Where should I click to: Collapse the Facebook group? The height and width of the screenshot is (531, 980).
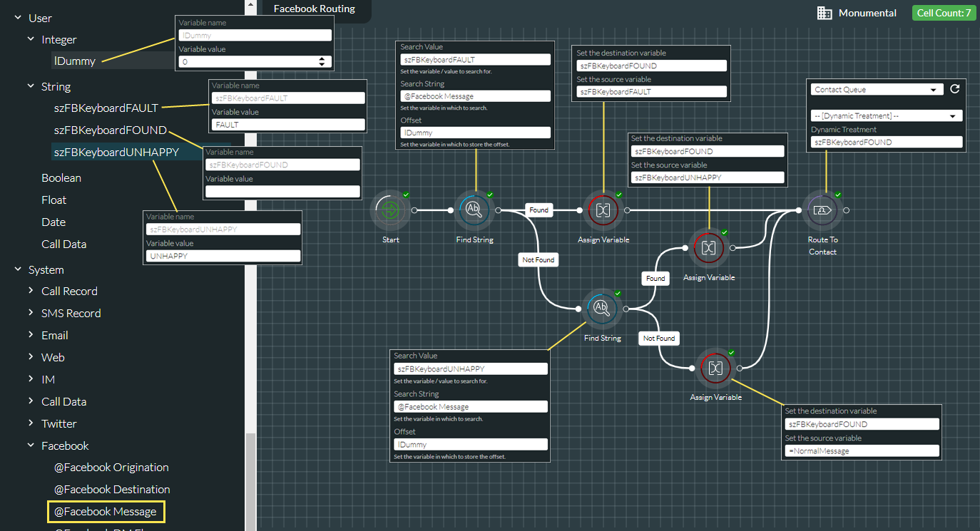coord(31,445)
